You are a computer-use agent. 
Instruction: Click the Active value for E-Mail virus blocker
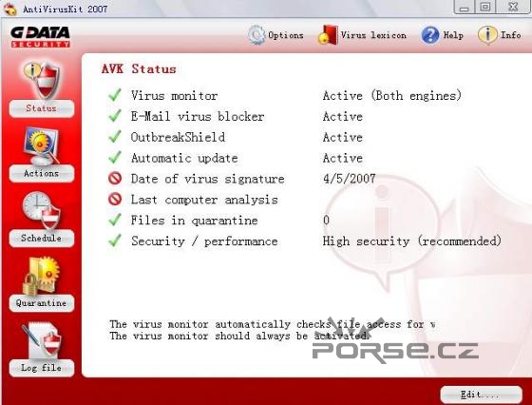pos(343,116)
